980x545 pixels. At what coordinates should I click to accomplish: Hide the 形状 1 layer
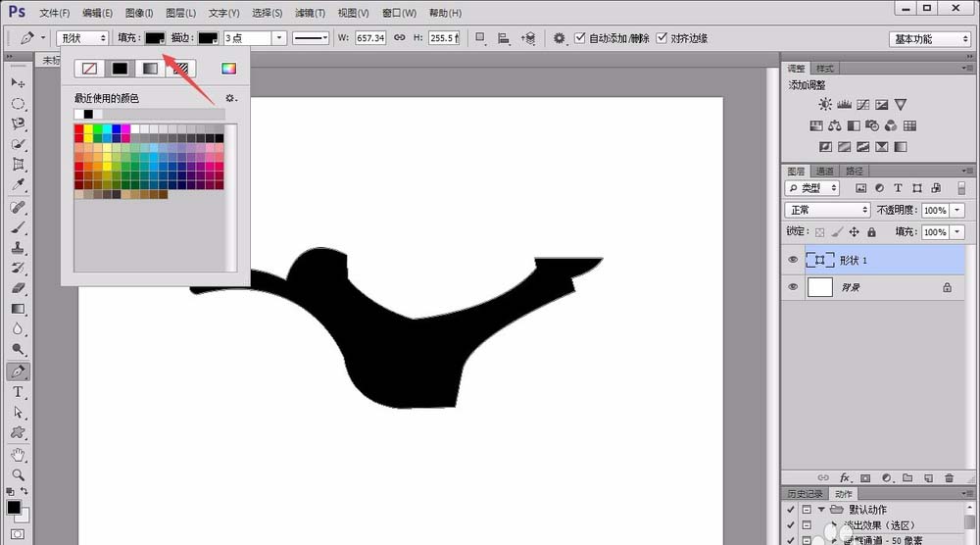pos(793,260)
